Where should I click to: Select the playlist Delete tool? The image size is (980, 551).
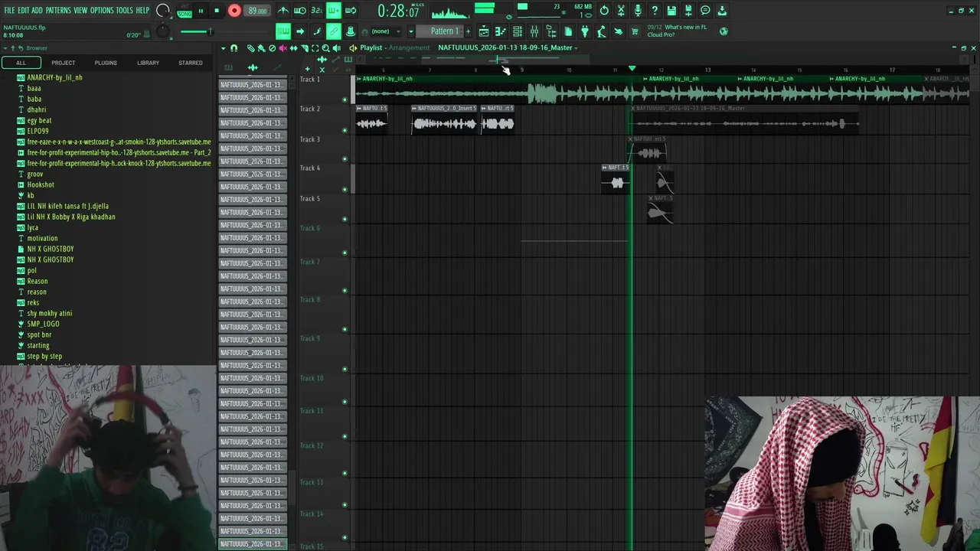272,48
